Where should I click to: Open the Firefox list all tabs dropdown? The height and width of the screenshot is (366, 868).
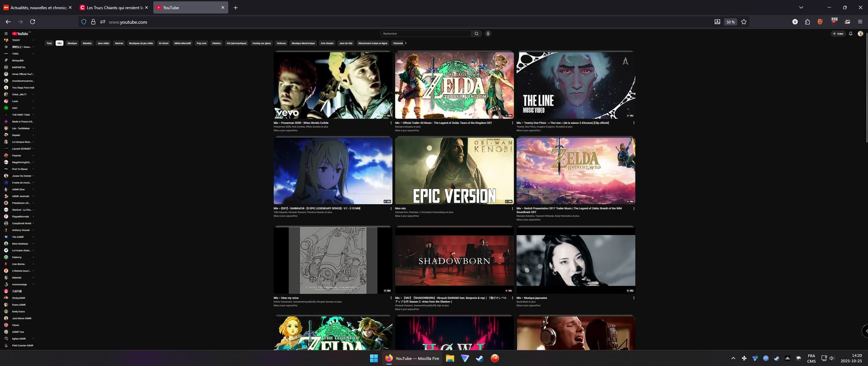click(801, 8)
